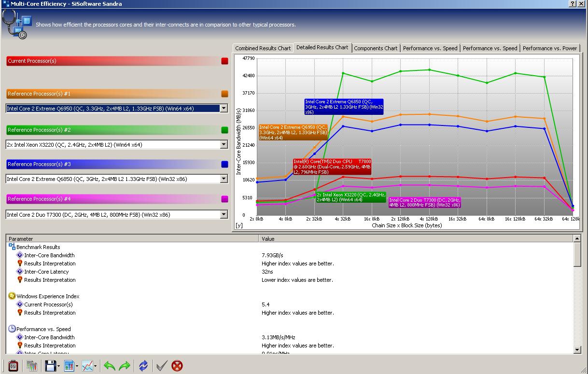Viewport: 588px width, 374px height.
Task: Open the Components Chart tab
Action: [x=376, y=48]
